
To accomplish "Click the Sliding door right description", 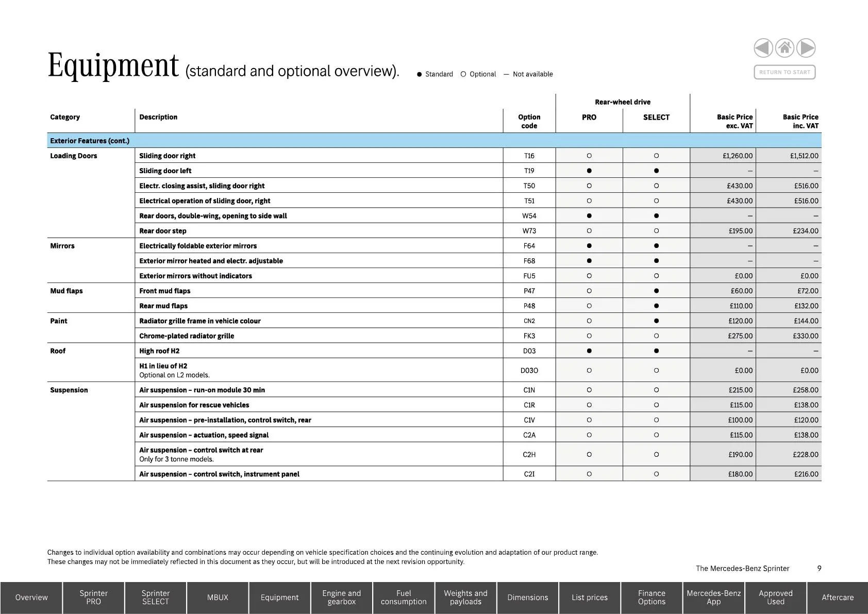I will click(168, 156).
